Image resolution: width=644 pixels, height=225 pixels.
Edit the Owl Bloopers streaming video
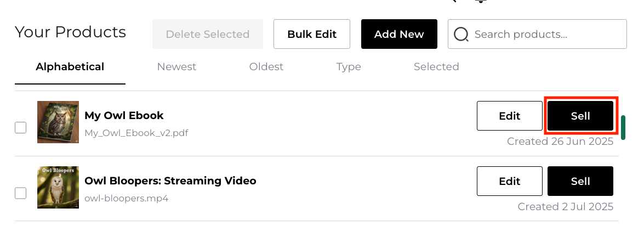click(510, 181)
